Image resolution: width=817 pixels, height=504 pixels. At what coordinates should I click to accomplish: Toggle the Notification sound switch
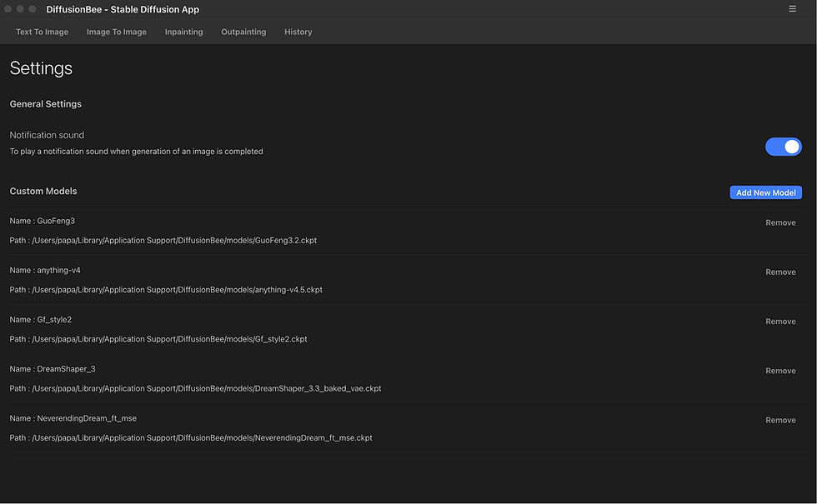pos(783,147)
